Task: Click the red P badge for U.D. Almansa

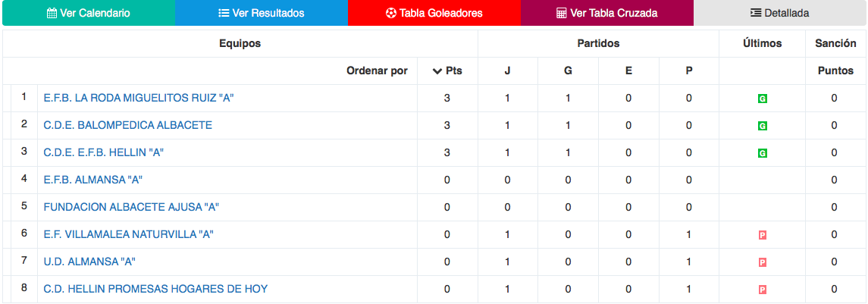Action: pos(762,262)
